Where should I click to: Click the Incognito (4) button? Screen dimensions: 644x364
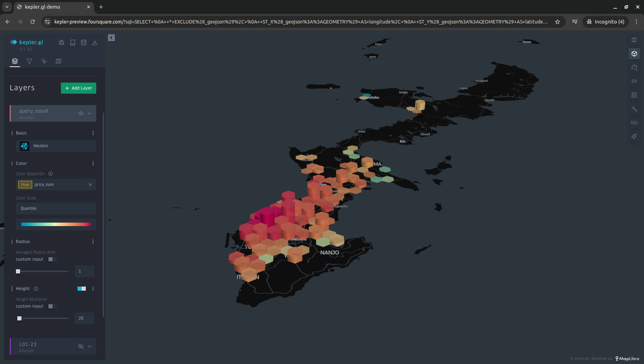(x=606, y=22)
